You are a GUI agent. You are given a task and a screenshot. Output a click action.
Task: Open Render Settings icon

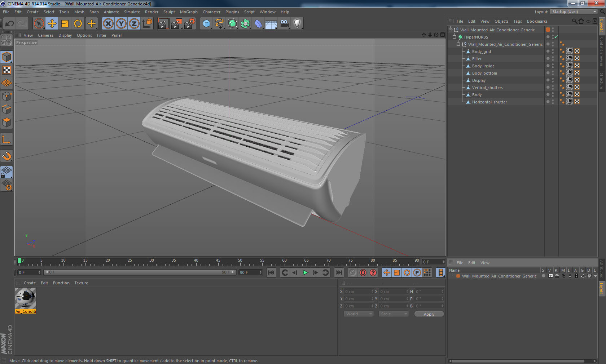[190, 24]
